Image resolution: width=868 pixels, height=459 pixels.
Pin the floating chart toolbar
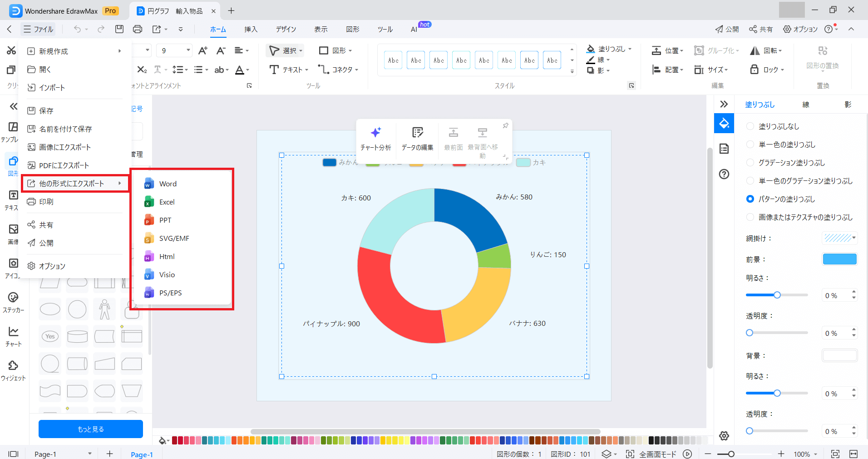(505, 125)
